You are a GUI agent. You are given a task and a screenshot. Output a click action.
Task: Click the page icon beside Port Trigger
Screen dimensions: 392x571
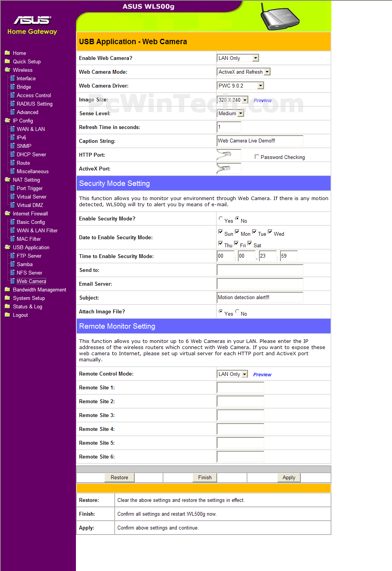coord(13,188)
